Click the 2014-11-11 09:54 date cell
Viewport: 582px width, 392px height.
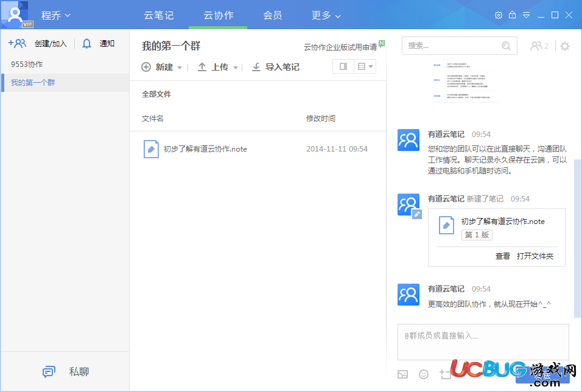click(x=337, y=149)
